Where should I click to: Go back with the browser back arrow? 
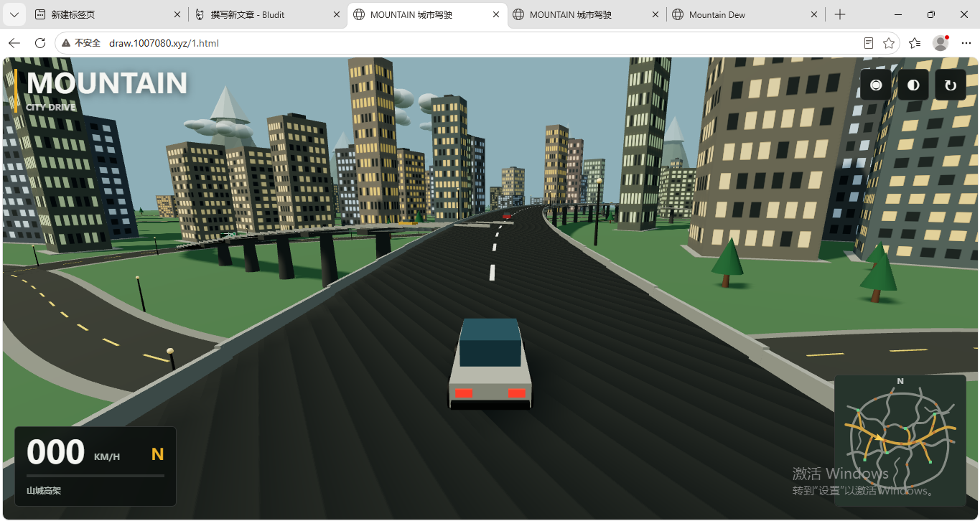14,43
